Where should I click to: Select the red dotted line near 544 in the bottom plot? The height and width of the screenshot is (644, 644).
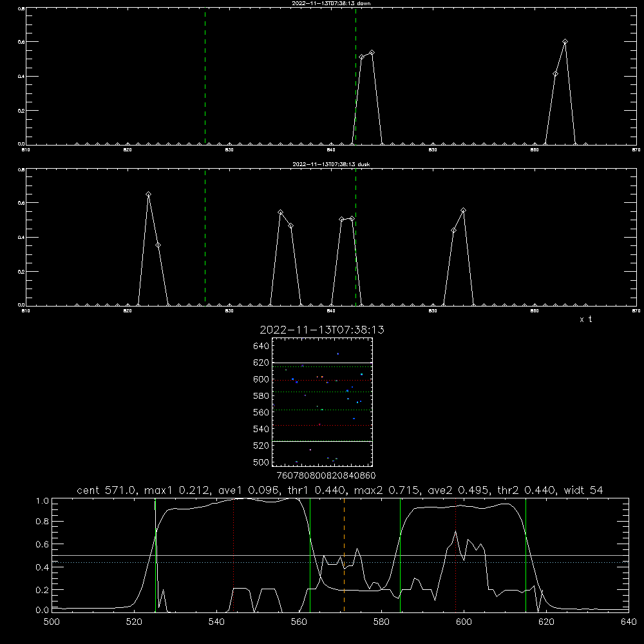[234, 554]
